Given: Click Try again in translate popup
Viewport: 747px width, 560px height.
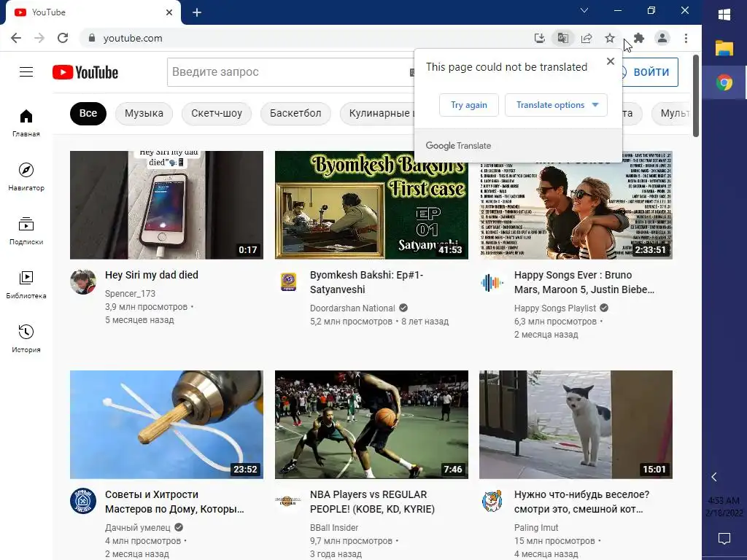Looking at the screenshot, I should 469,105.
